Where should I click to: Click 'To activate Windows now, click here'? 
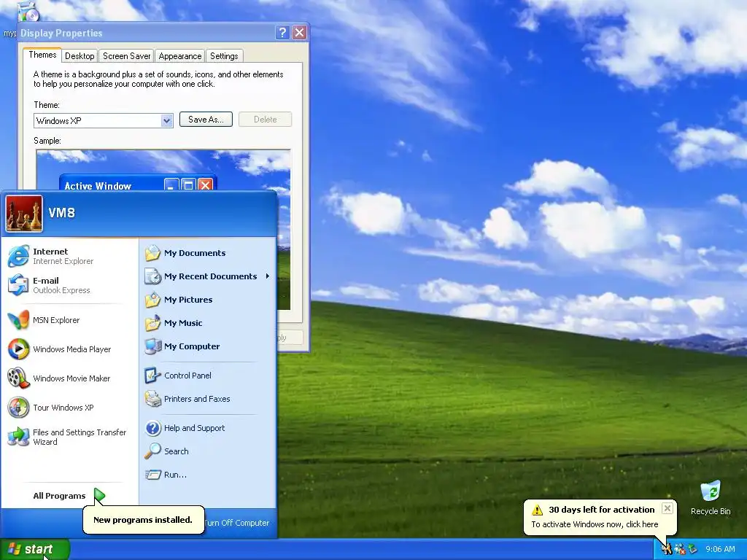(595, 524)
